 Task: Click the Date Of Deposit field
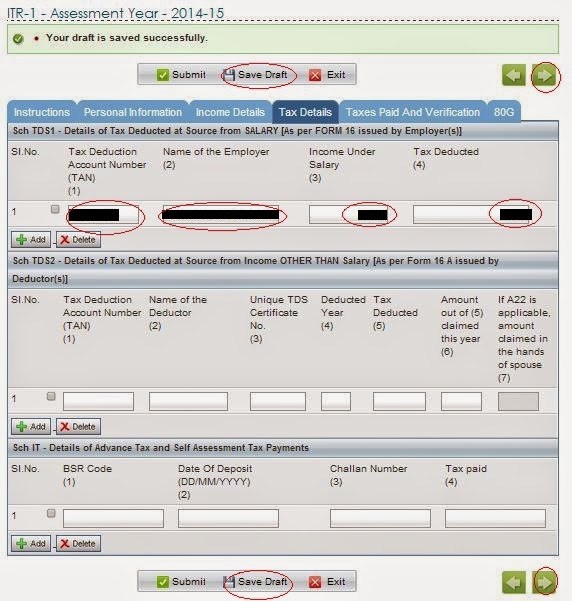pos(228,518)
